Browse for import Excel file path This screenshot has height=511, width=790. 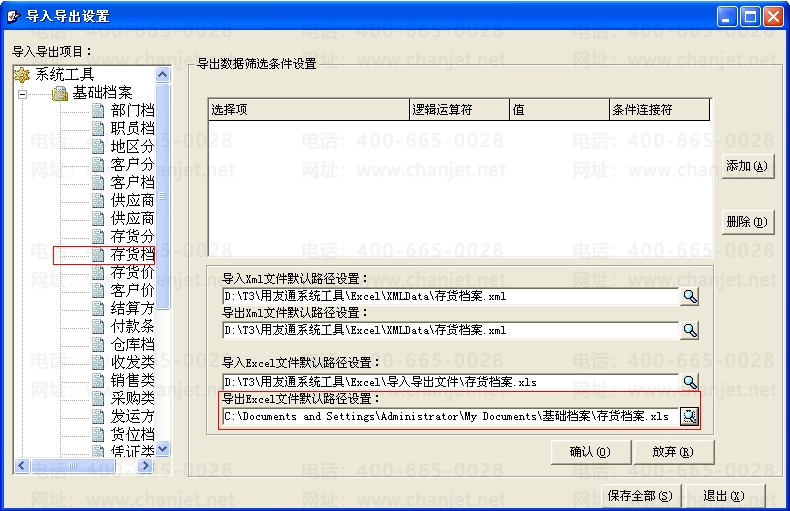coord(689,382)
